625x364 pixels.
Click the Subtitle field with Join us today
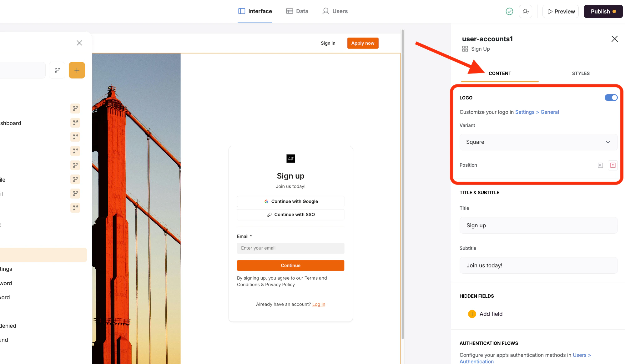538,265
